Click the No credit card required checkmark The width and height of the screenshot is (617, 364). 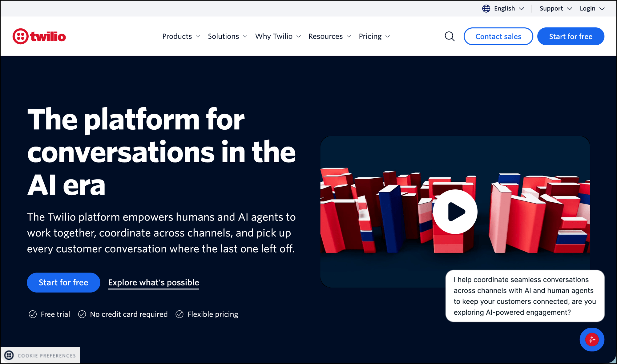(82, 314)
